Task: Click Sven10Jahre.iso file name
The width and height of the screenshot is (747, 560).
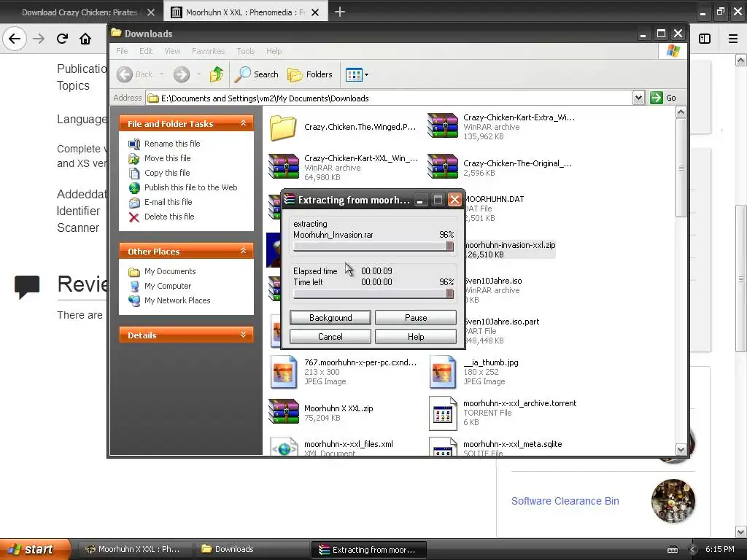Action: (x=494, y=281)
